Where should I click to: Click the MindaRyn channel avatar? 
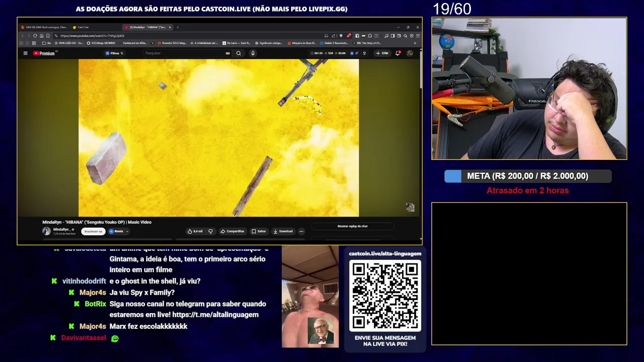pos(46,231)
